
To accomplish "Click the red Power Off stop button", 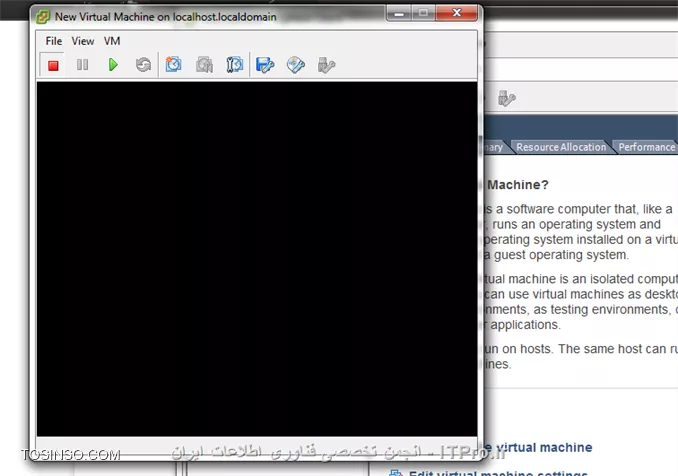I will click(53, 65).
